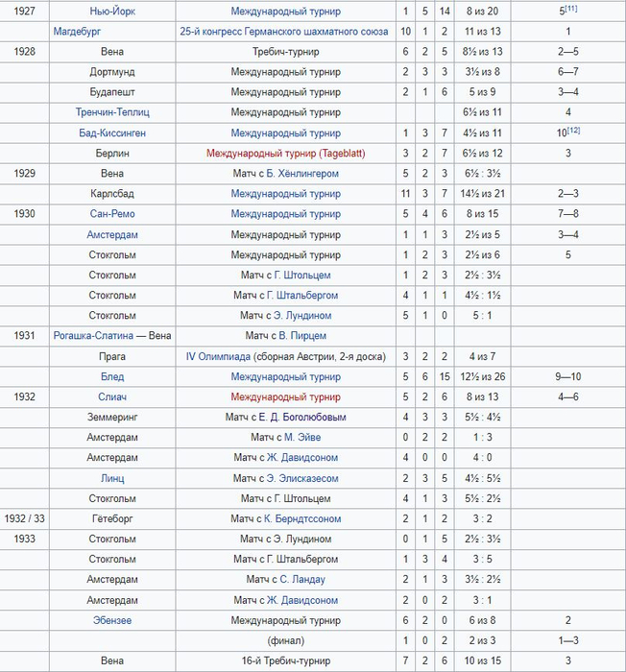Open Амстердам link in the 2½ из 5 row
This screenshot has width=626, height=672.
112,234
